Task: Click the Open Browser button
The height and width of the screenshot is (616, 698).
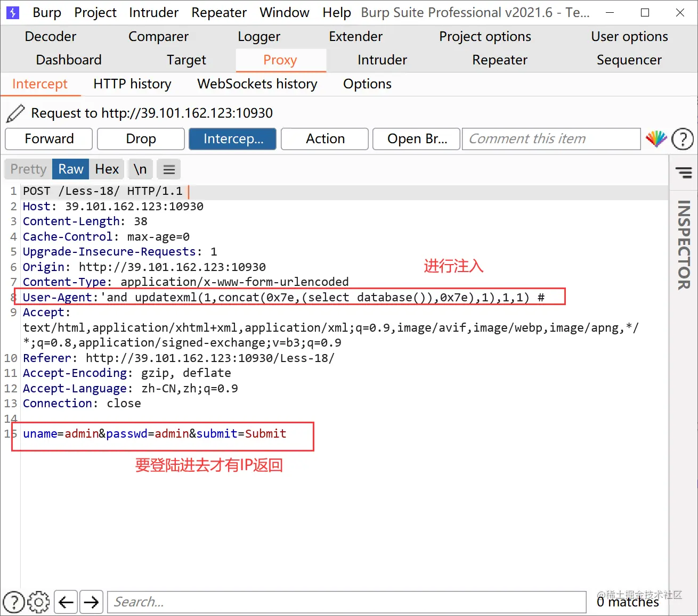Action: [x=417, y=139]
